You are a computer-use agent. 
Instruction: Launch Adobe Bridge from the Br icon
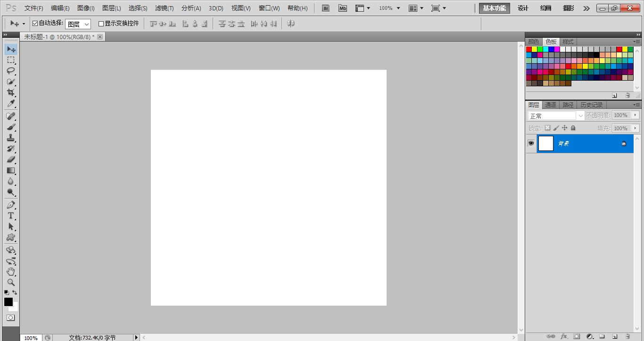coord(325,8)
